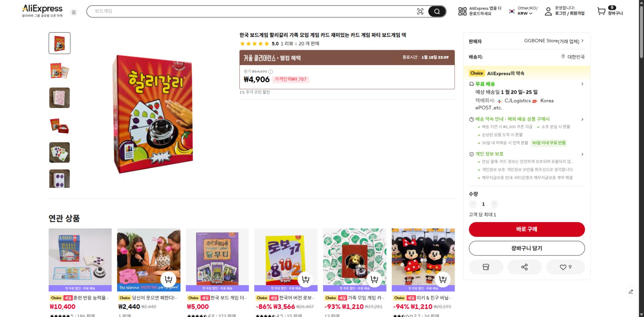
Task: Increase quantity with plus stepper
Action: [494, 204]
